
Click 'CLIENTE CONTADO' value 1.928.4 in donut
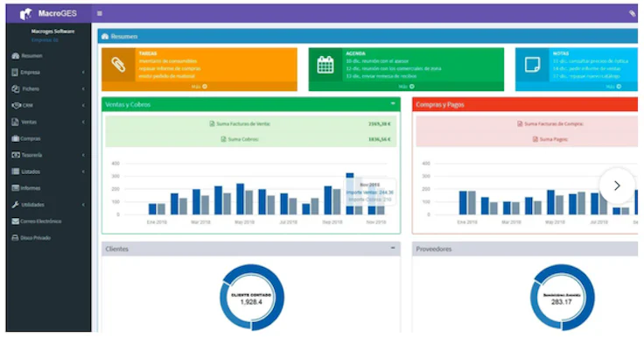[x=251, y=302]
